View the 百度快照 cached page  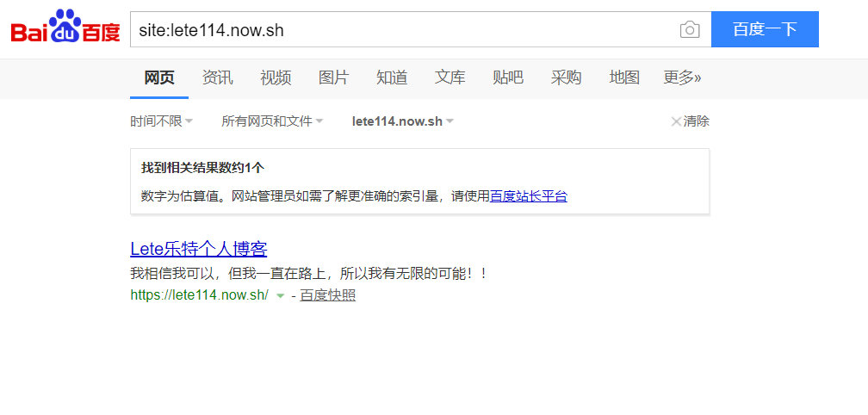tap(327, 295)
